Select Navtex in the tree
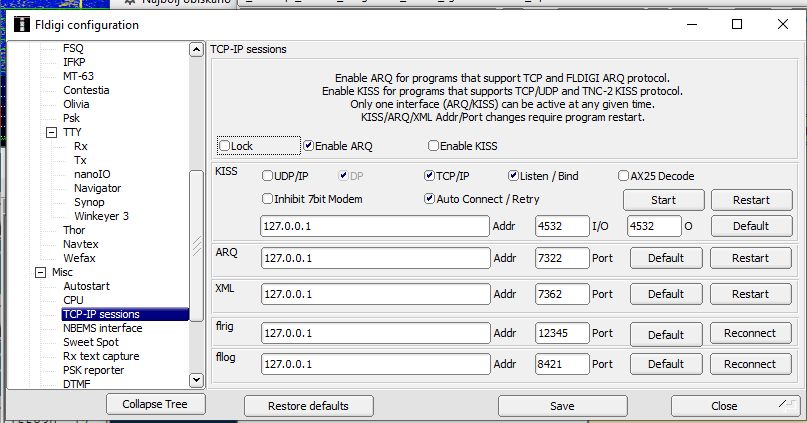This screenshot has width=807, height=423. (81, 244)
